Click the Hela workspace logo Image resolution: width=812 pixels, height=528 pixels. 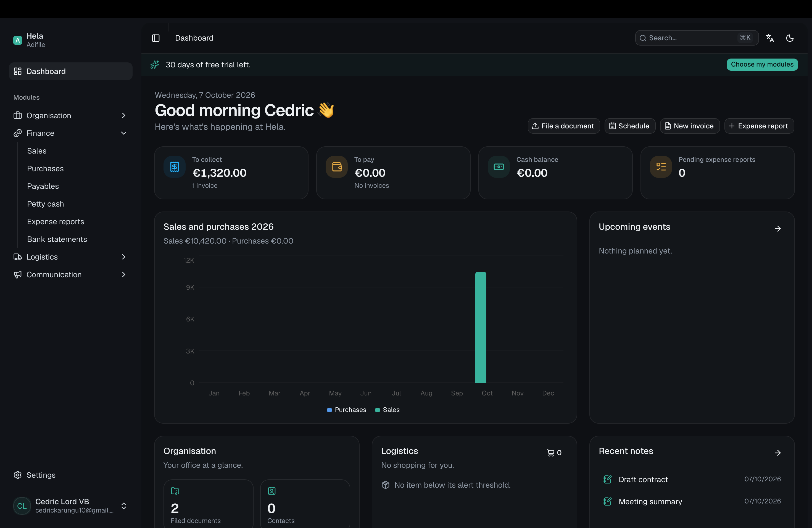pyautogui.click(x=17, y=40)
